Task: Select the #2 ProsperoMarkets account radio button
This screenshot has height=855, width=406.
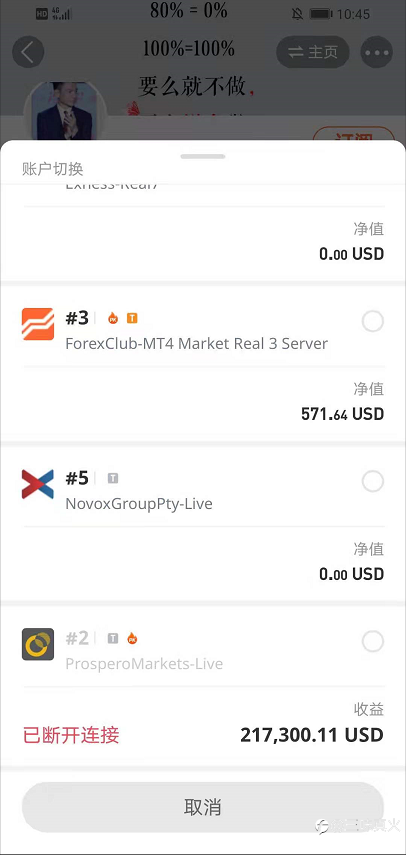Action: [x=373, y=642]
